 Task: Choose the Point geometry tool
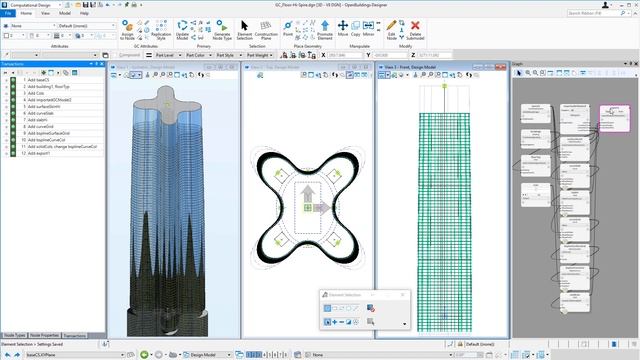288,29
